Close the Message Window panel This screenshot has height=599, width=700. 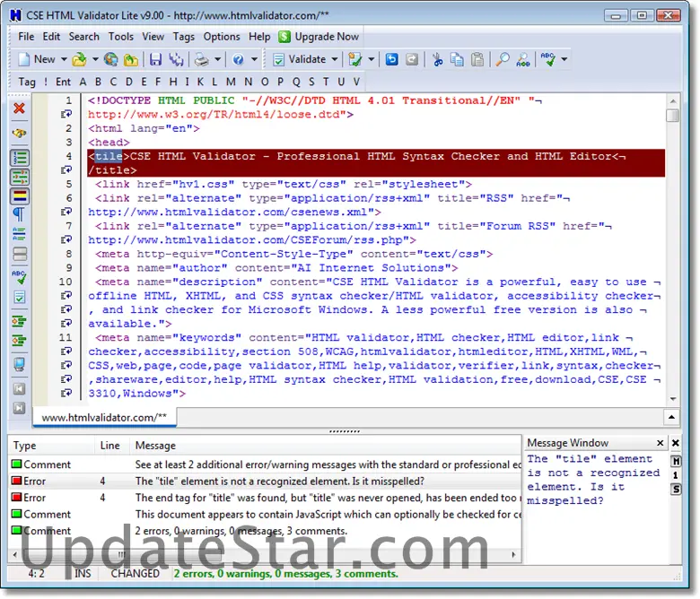coord(661,443)
